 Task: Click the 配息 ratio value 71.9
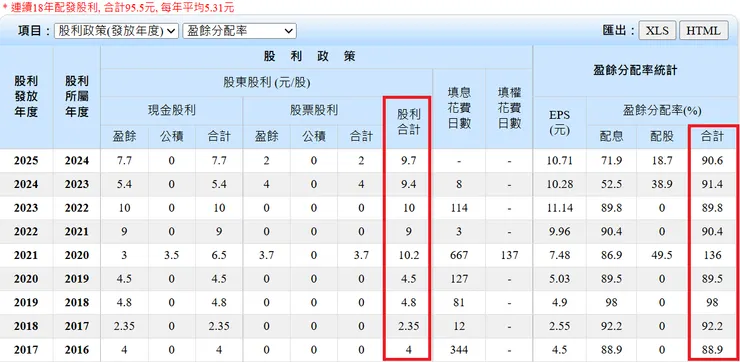tap(612, 161)
